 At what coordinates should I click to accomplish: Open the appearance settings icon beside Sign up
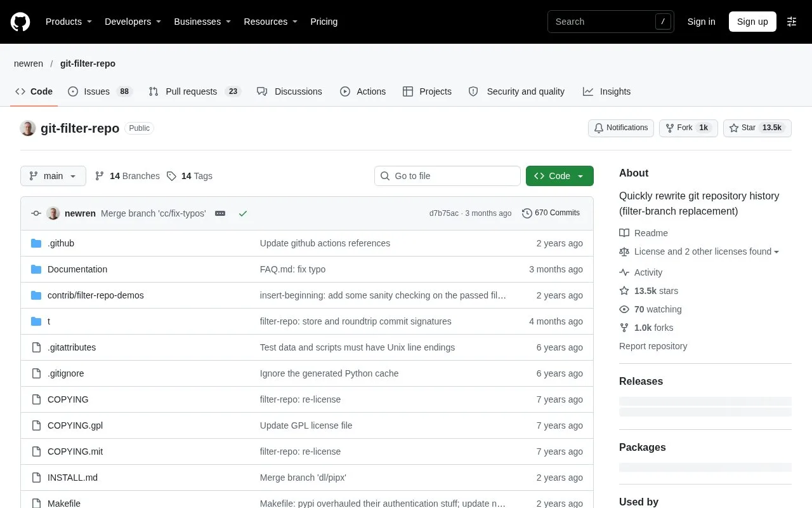[792, 22]
